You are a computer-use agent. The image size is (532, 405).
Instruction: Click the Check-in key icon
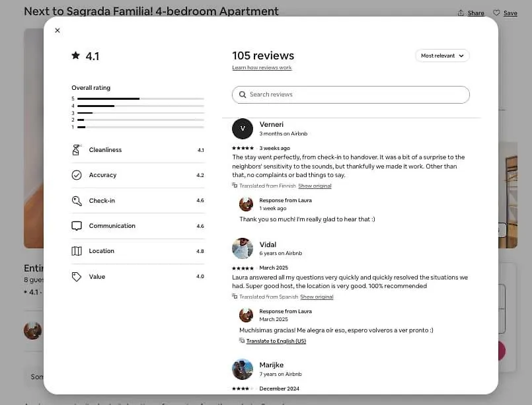[77, 201]
